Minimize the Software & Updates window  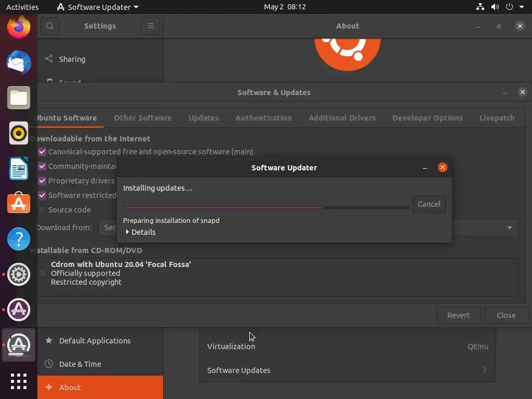(x=505, y=92)
